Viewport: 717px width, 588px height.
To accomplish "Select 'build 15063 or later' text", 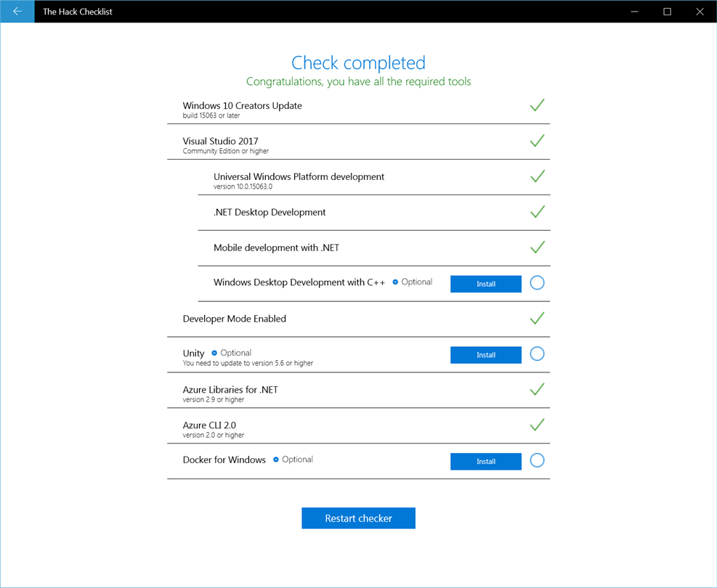I will click(211, 115).
